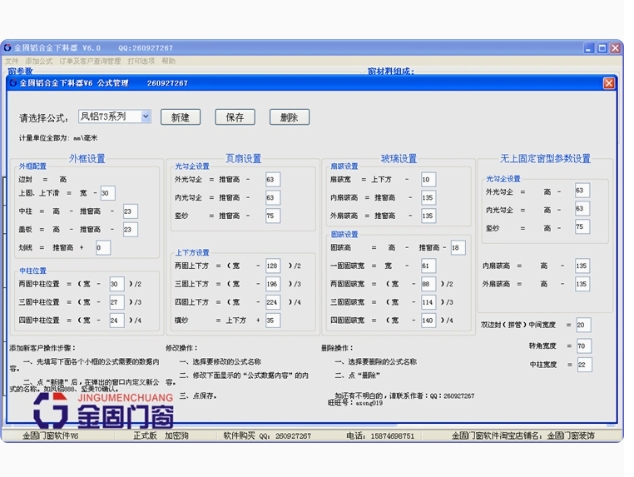
Task: Click the 玻璃设置 section heading
Action: click(399, 158)
